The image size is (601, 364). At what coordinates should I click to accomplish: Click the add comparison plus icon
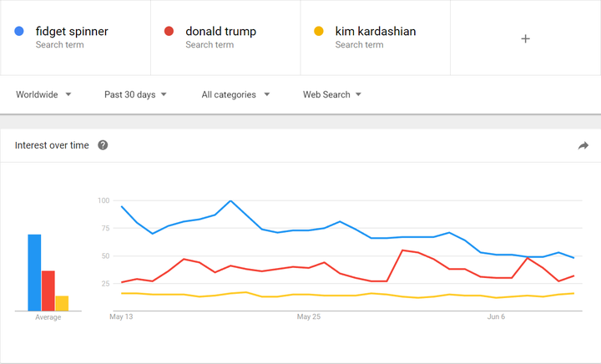coord(525,38)
